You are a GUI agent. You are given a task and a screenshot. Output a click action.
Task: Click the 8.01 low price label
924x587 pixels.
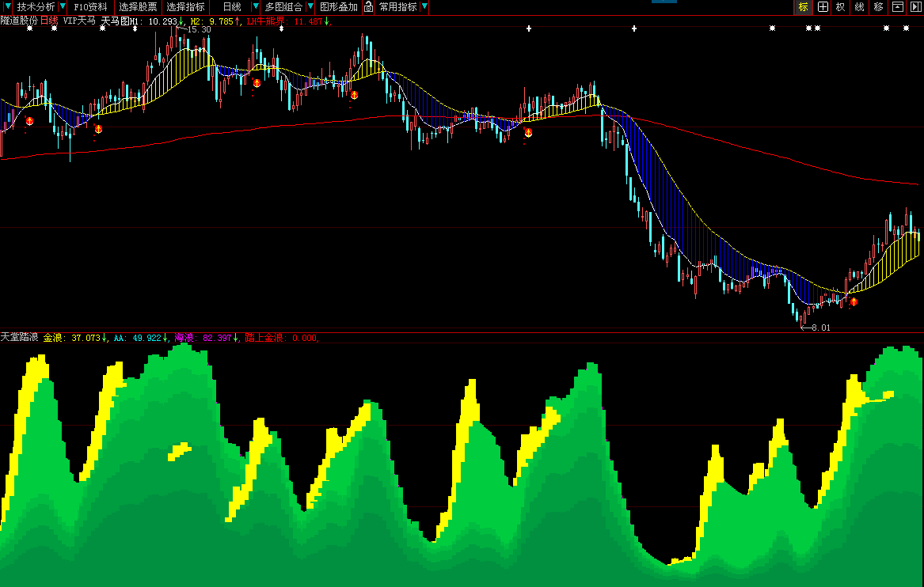click(x=820, y=328)
